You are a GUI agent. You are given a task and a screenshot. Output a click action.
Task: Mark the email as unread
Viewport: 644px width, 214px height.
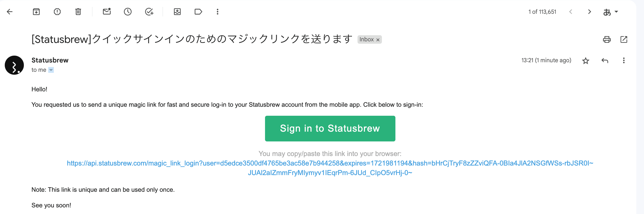pyautogui.click(x=107, y=12)
